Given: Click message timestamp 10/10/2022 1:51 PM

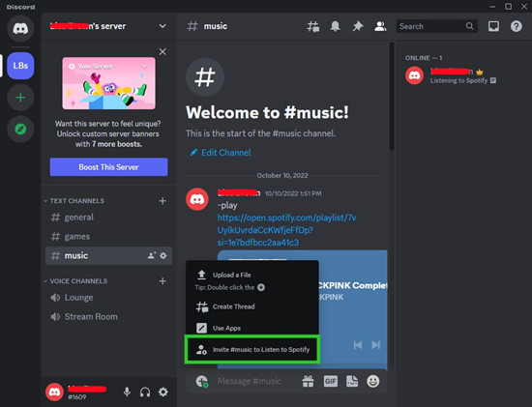Looking at the screenshot, I should coord(293,193).
